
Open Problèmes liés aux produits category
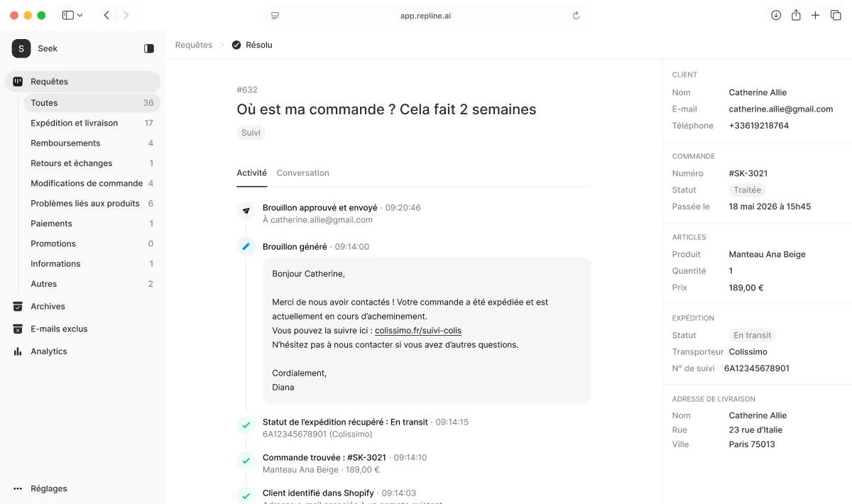[92, 203]
